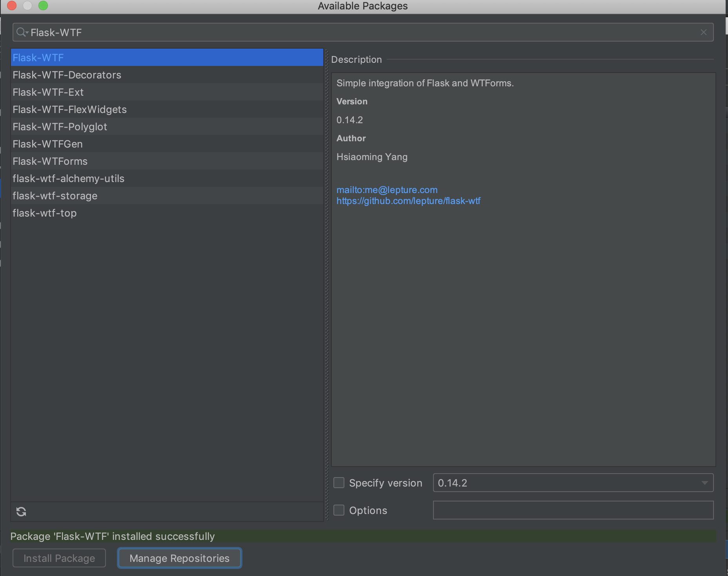Select Flask-WTF-Decorators in the list
Image resolution: width=728 pixels, height=576 pixels.
(167, 75)
